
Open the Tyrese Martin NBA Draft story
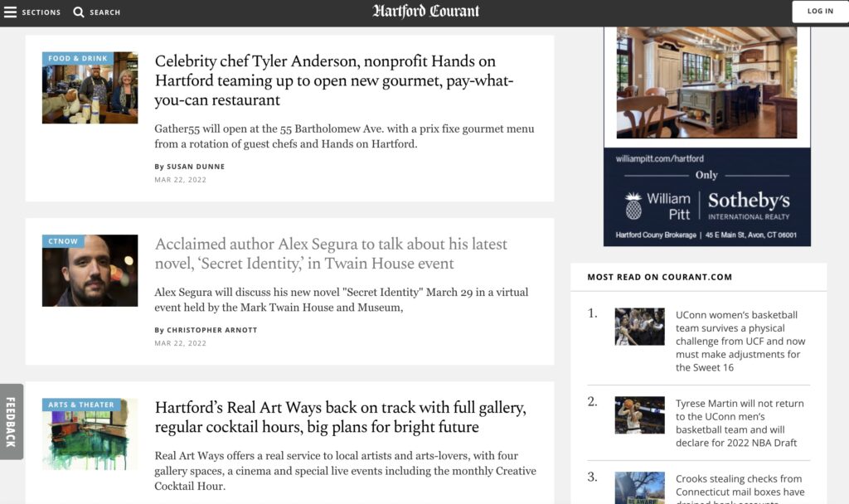pyautogui.click(x=740, y=423)
